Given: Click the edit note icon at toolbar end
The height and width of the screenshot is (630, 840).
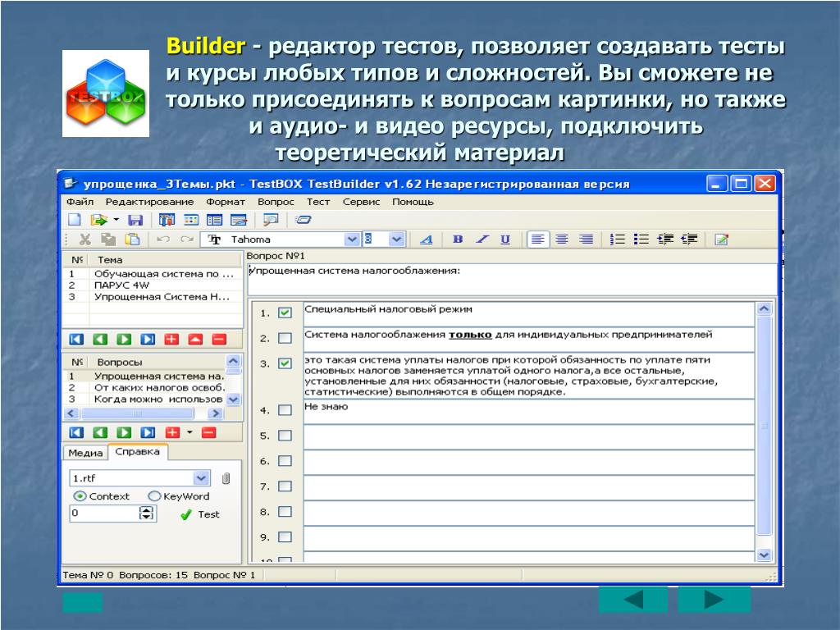Looking at the screenshot, I should point(721,240).
